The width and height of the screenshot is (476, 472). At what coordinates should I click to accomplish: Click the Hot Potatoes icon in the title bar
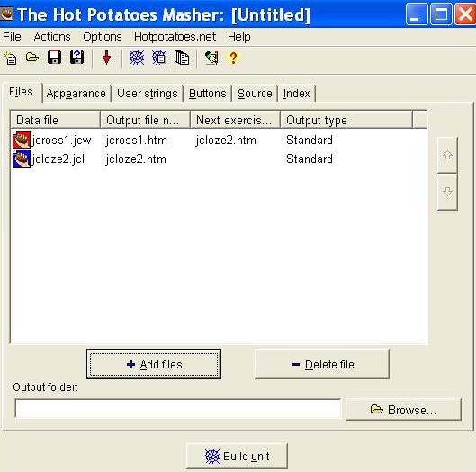pyautogui.click(x=6, y=14)
